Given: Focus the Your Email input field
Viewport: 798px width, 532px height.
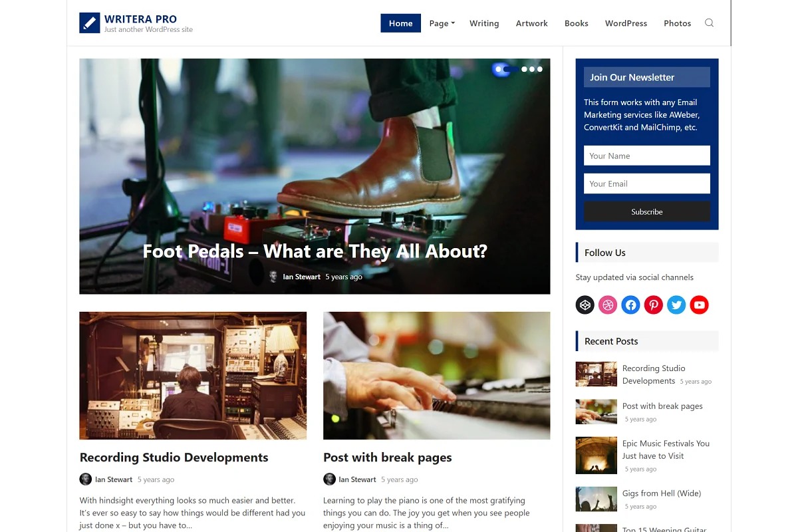Looking at the screenshot, I should [647, 184].
